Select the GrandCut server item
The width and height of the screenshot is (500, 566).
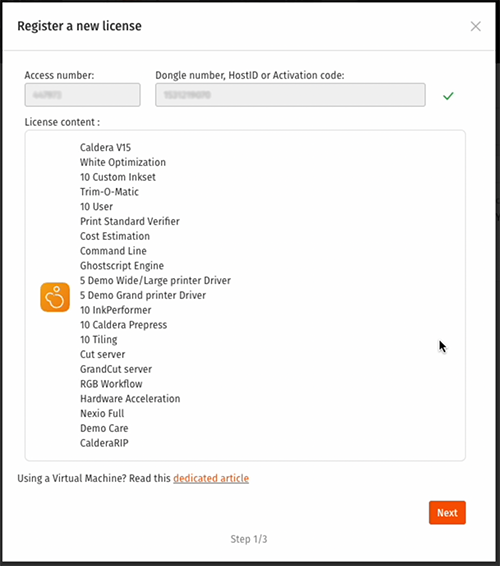tap(116, 369)
